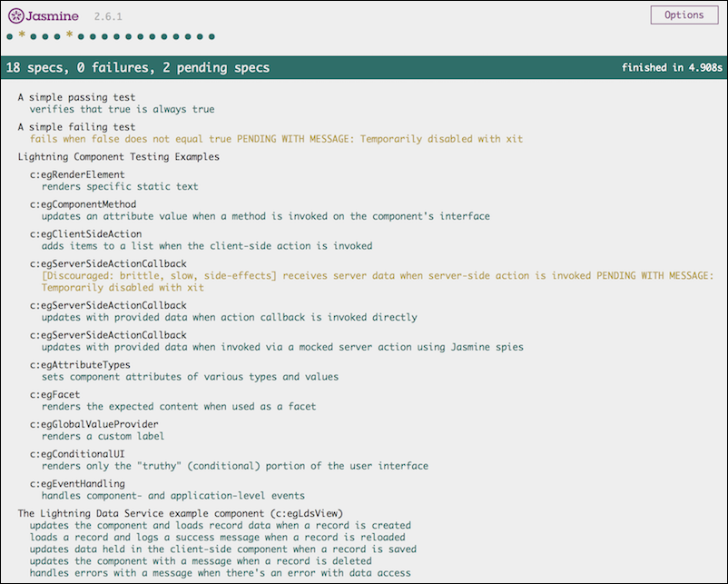Open the "Lightning Component Testing Examples" suite
The width and height of the screenshot is (728, 584).
pyautogui.click(x=118, y=157)
